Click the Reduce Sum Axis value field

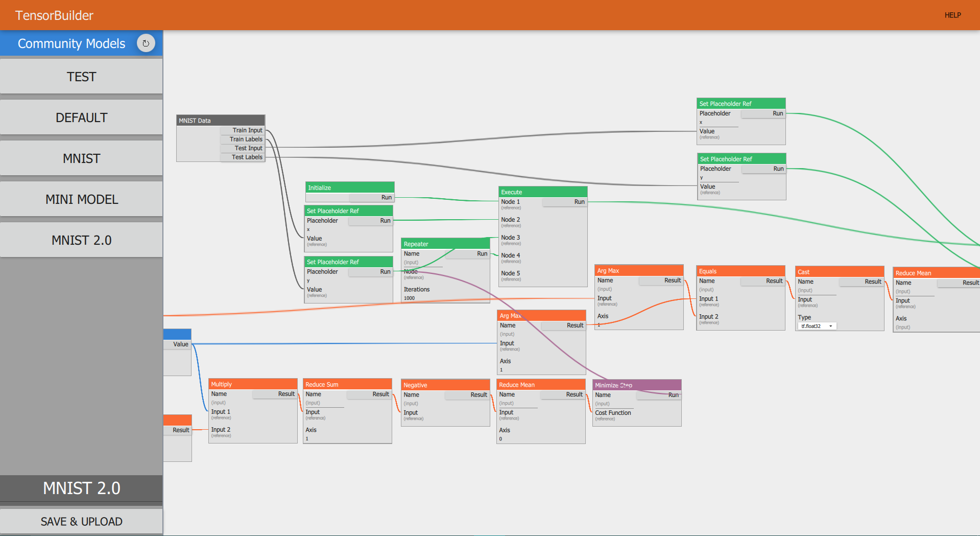[x=325, y=438]
